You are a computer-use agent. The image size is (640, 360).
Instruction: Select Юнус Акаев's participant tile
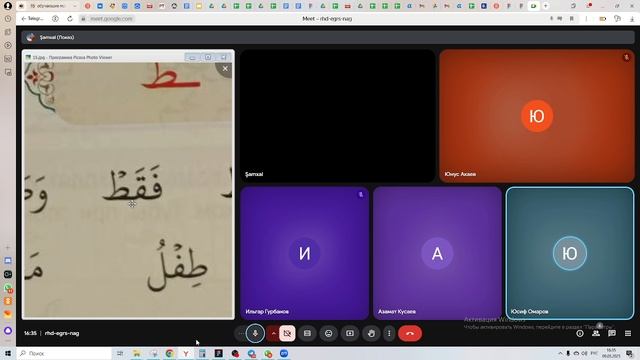click(x=537, y=116)
